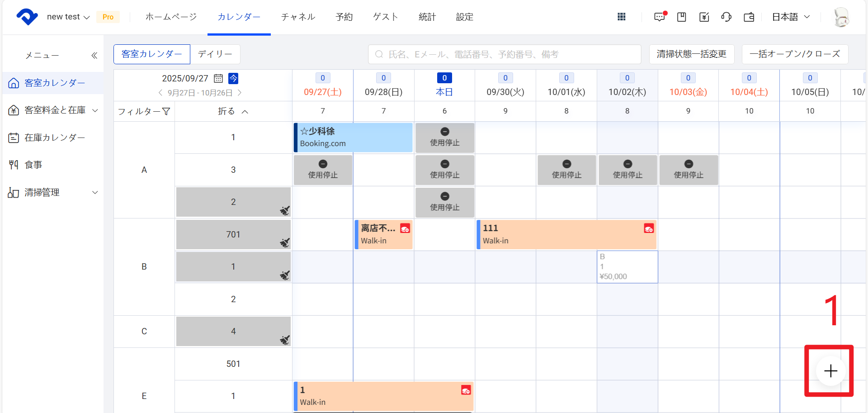Click the grid apps icon in header

pyautogui.click(x=622, y=17)
